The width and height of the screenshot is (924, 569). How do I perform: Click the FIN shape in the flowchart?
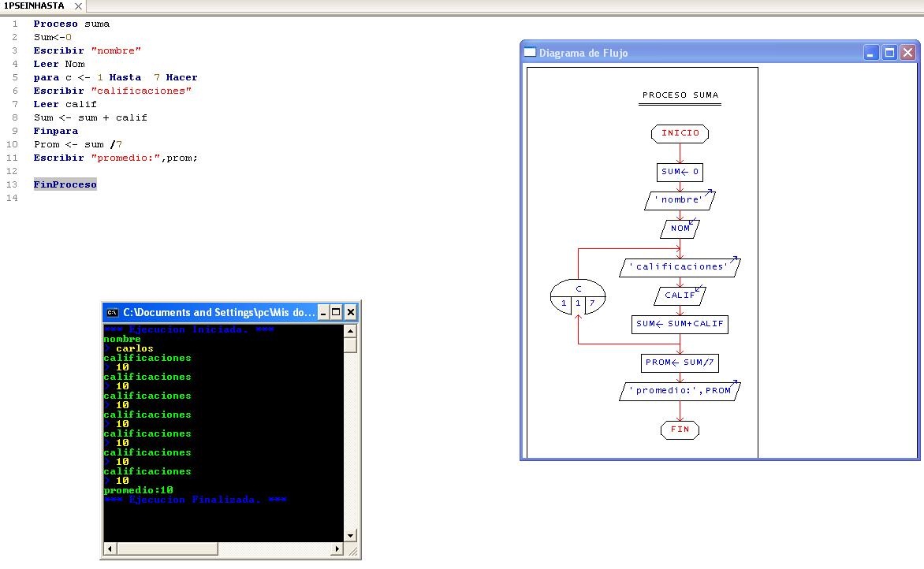680,429
